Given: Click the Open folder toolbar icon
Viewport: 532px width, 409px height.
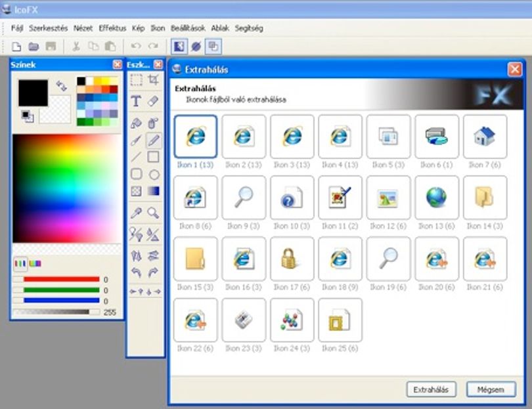Looking at the screenshot, I should tap(33, 47).
